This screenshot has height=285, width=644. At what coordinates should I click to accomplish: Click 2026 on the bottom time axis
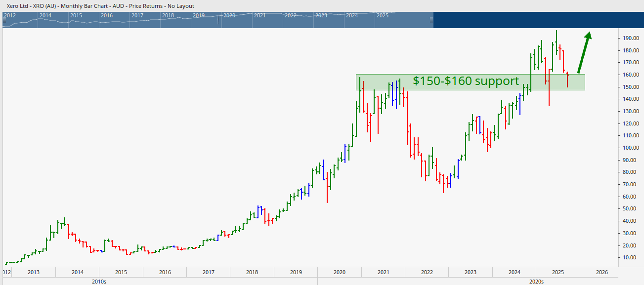coord(602,272)
